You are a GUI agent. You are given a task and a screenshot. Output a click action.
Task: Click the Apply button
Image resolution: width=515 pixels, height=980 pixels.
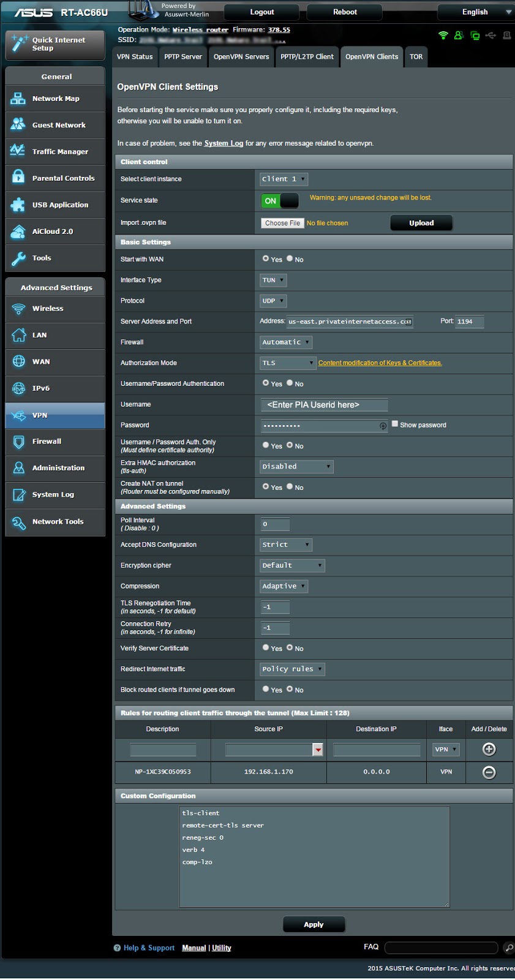(314, 924)
